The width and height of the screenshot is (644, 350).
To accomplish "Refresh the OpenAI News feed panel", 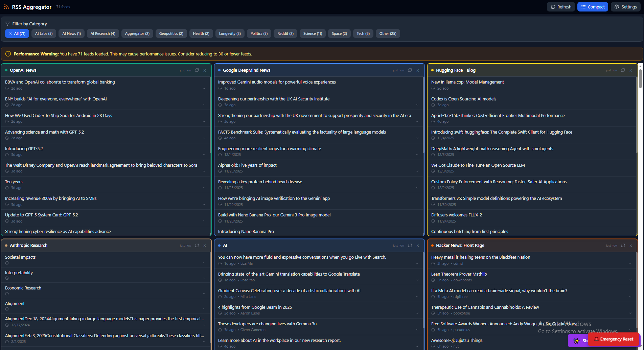I will coord(197,70).
